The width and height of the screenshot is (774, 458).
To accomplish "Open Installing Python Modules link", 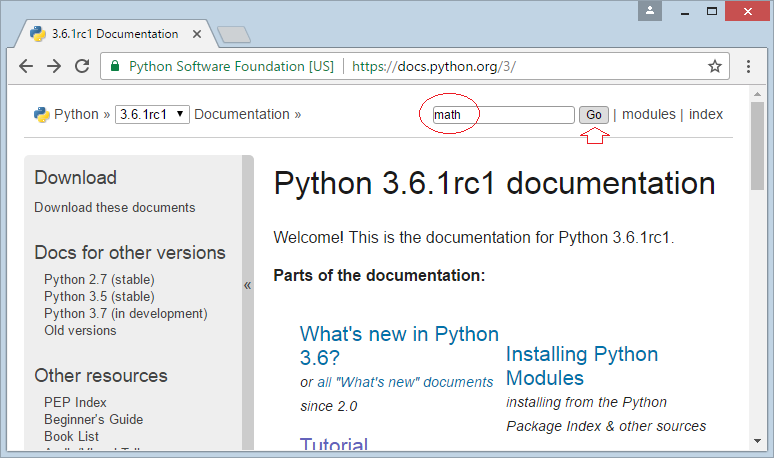I will 582,366.
